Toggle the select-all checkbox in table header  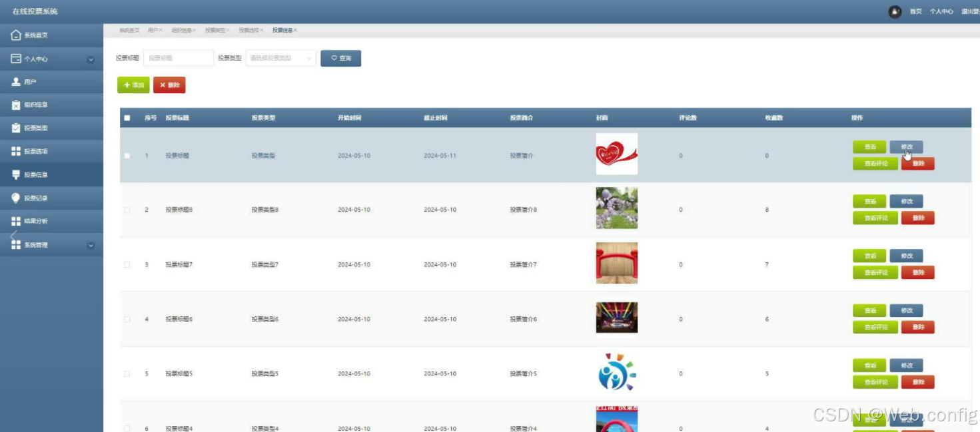(128, 116)
